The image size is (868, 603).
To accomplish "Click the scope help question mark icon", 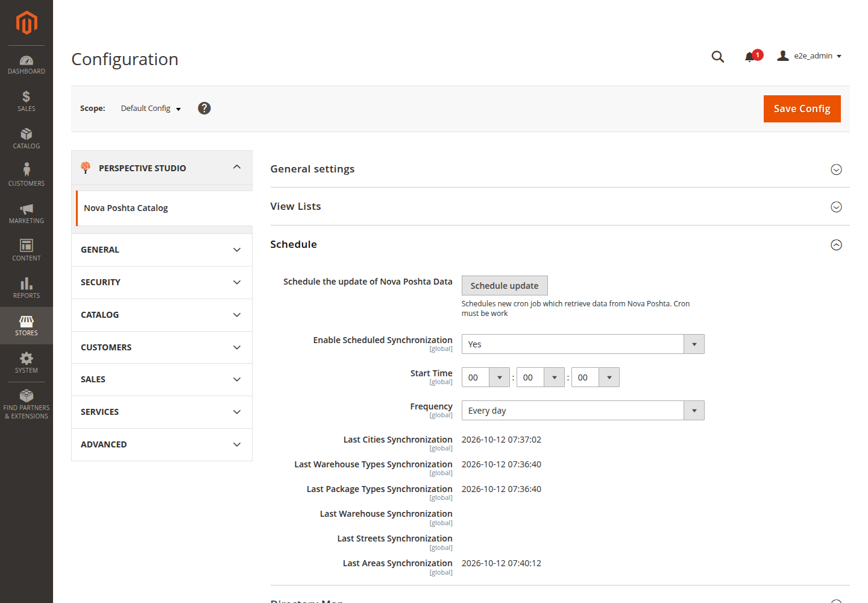I will pyautogui.click(x=204, y=108).
